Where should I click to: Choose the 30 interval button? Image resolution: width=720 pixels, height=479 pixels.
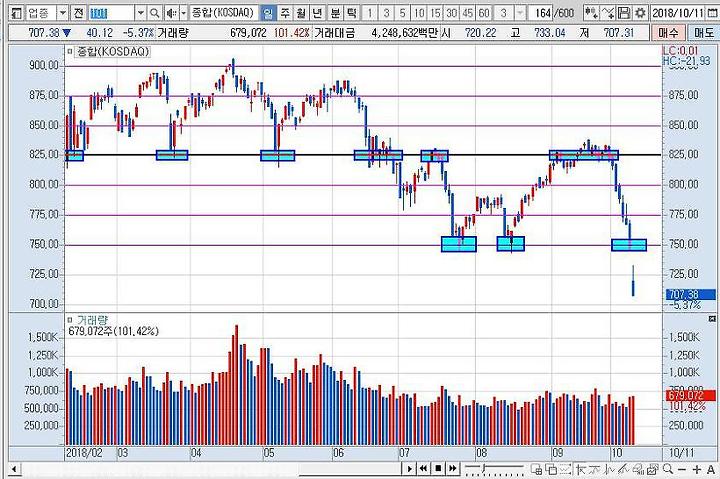(x=451, y=13)
